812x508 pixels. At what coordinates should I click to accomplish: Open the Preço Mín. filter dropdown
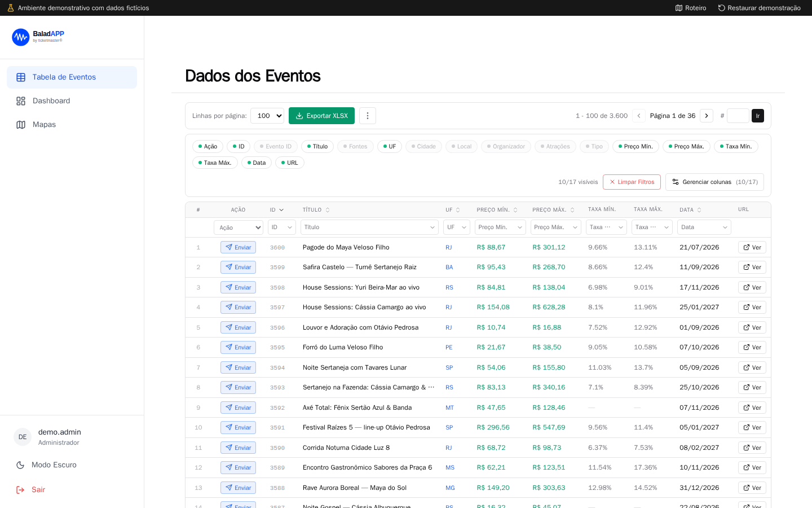500,227
